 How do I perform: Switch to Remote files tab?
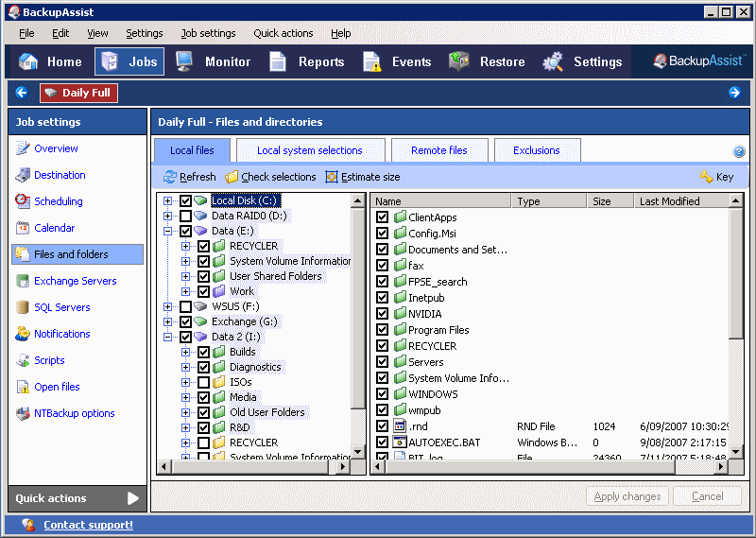(439, 150)
